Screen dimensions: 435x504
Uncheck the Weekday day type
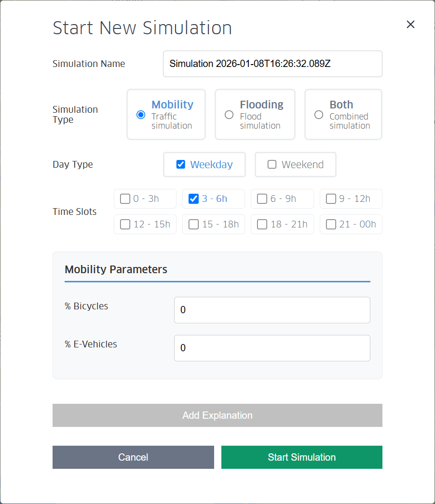[181, 165]
